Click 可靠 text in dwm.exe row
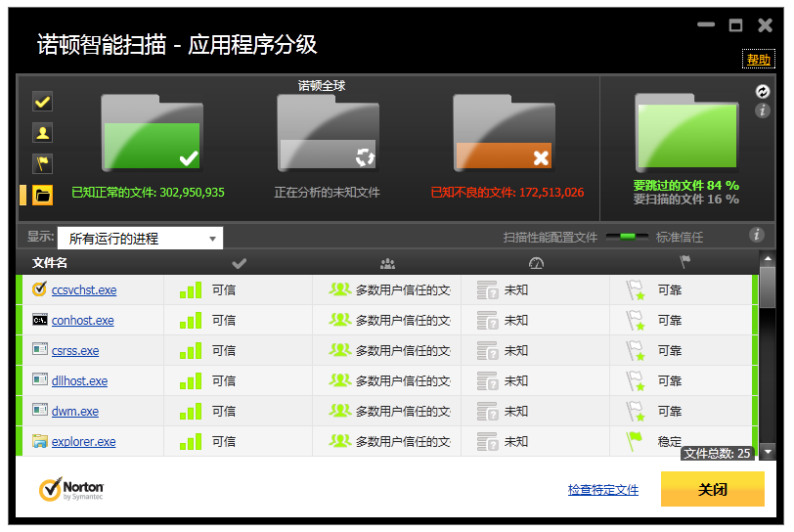This screenshot has width=794, height=532. (x=670, y=412)
